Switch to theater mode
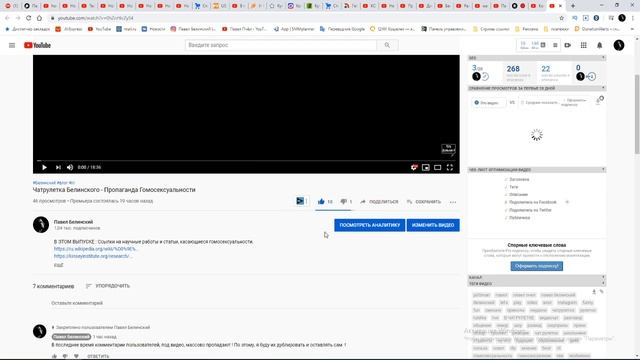 coord(438,167)
